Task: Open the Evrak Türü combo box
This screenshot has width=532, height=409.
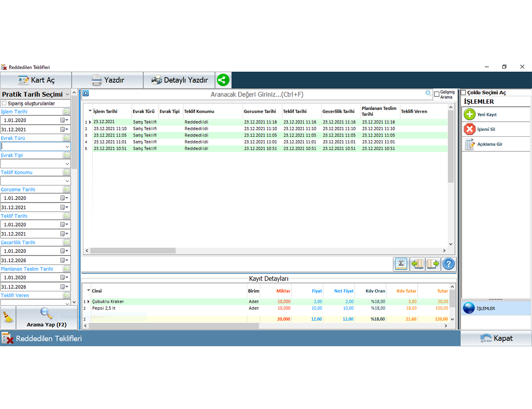Action: pyautogui.click(x=67, y=147)
